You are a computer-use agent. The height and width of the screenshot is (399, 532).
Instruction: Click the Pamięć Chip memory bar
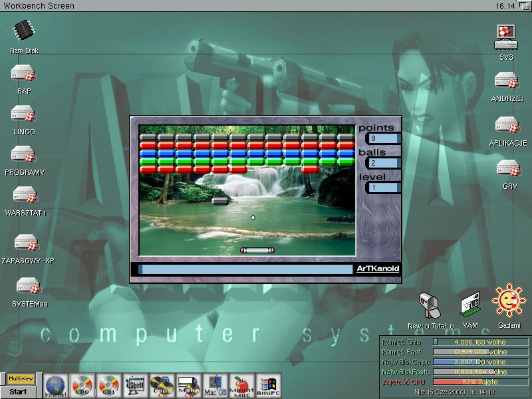[480, 342]
